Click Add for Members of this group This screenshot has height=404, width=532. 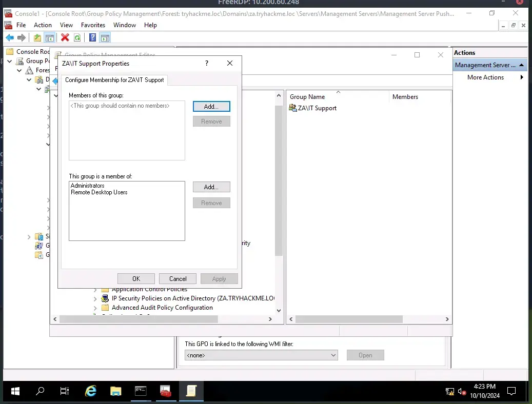tap(211, 107)
